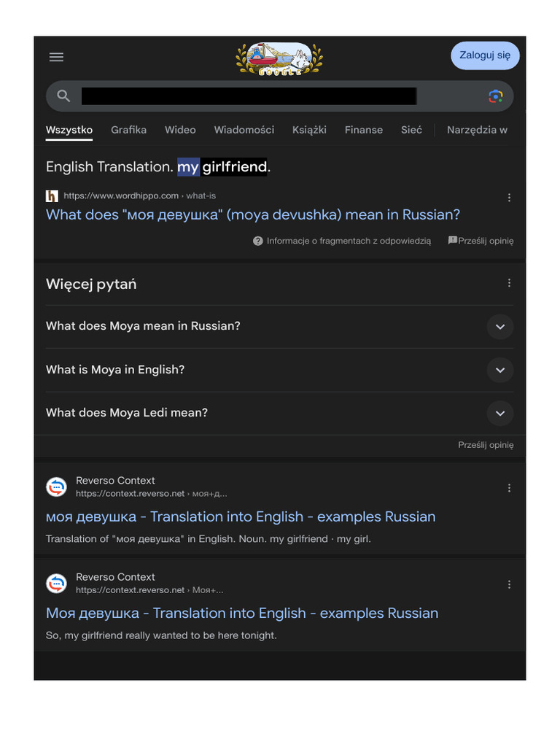
Task: Open the hamburger main menu
Action: [56, 57]
